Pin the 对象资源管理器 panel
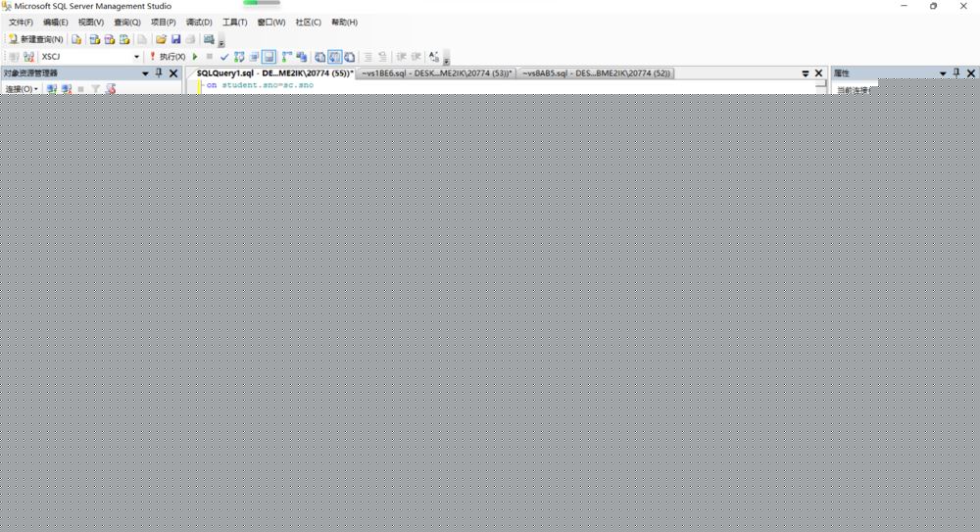Viewport: 980px width, 532px height. pos(159,73)
